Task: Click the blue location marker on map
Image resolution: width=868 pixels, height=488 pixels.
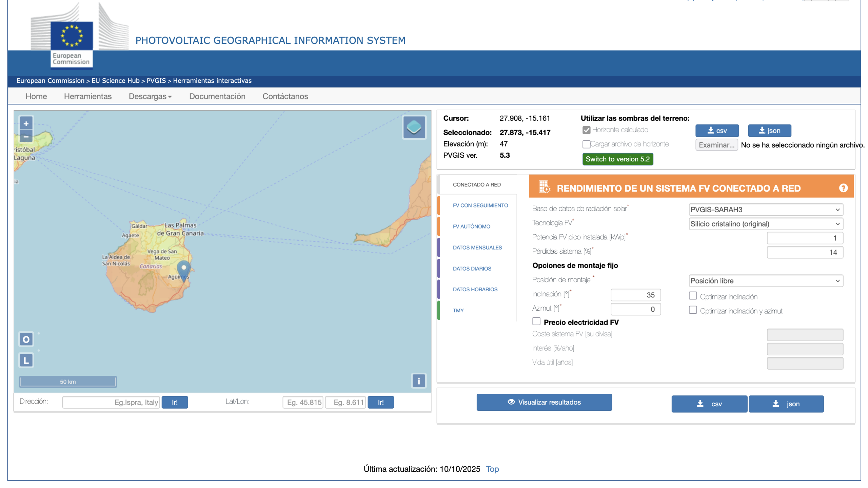Action: click(183, 270)
